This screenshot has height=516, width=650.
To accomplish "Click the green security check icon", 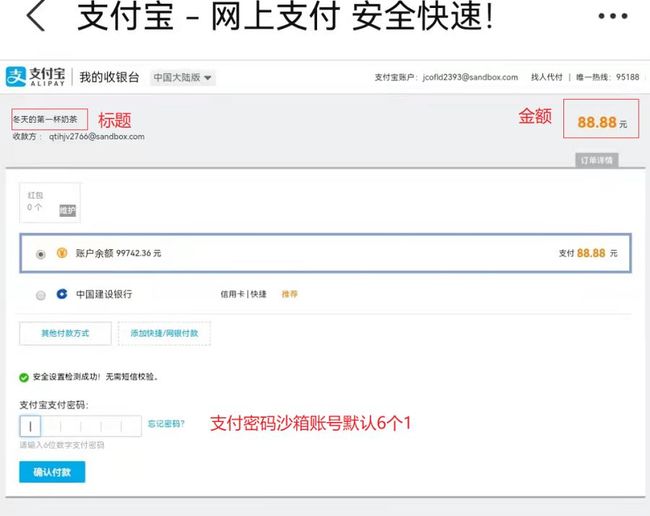I will [x=24, y=377].
